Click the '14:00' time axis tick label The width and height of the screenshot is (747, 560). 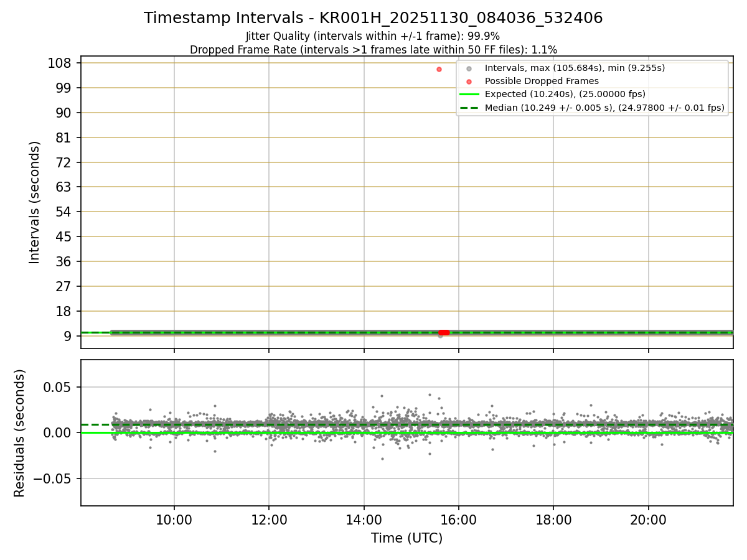(364, 520)
